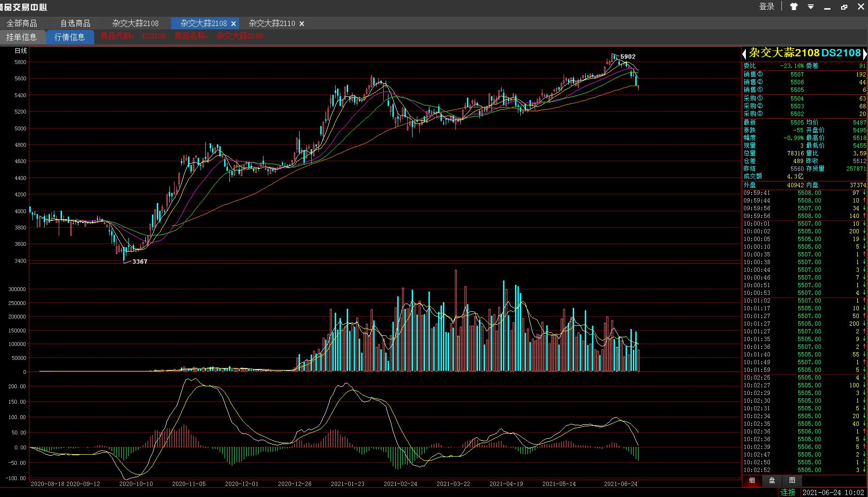Image resolution: width=868 pixels, height=497 pixels.
Task: Click the 委比 -23.16% value
Action: [792, 66]
